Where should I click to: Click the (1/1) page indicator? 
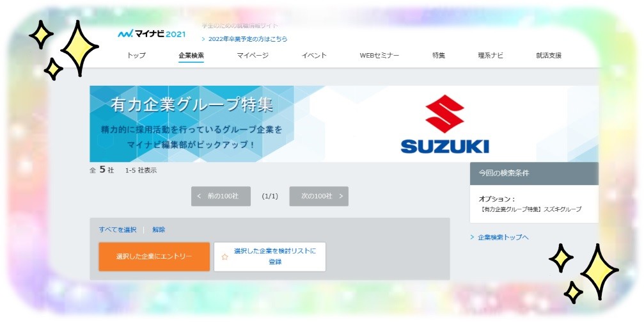coord(270,196)
